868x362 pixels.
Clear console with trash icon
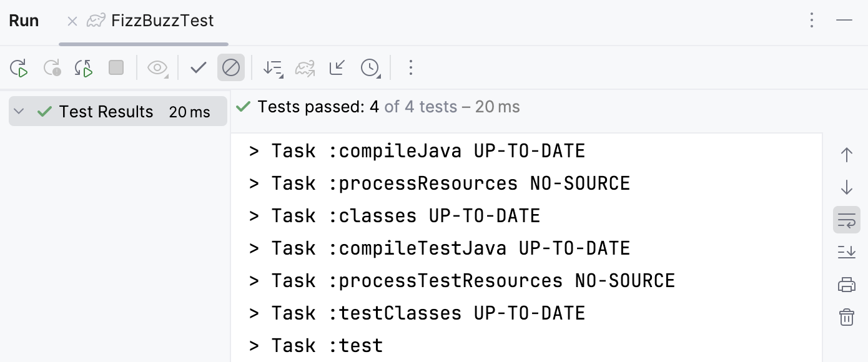(847, 317)
